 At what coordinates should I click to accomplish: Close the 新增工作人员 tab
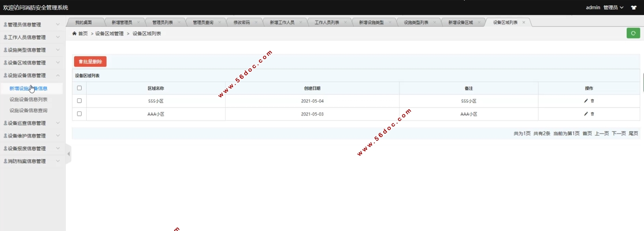click(301, 22)
